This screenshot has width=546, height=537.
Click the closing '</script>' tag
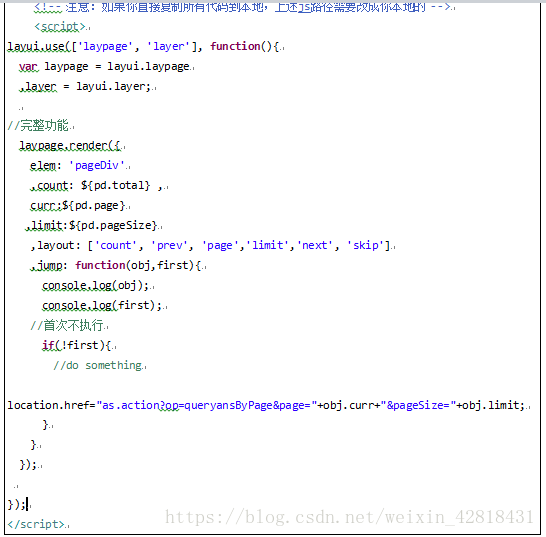tap(36, 524)
